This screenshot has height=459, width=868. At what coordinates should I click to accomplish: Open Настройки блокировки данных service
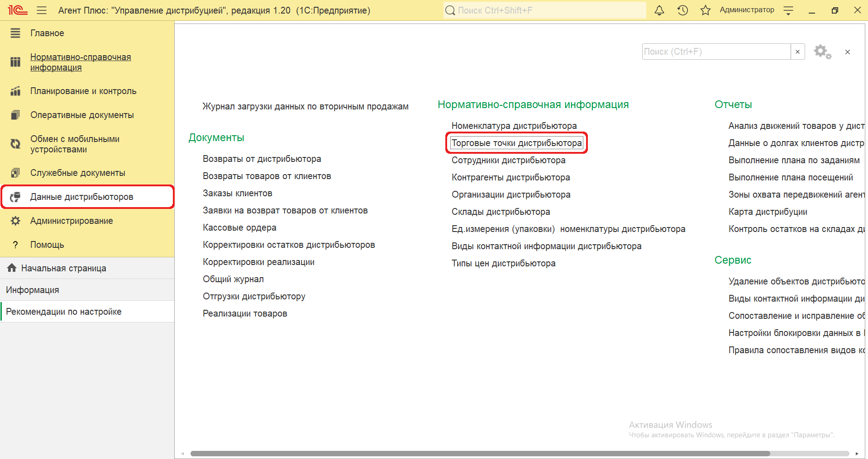pos(796,333)
